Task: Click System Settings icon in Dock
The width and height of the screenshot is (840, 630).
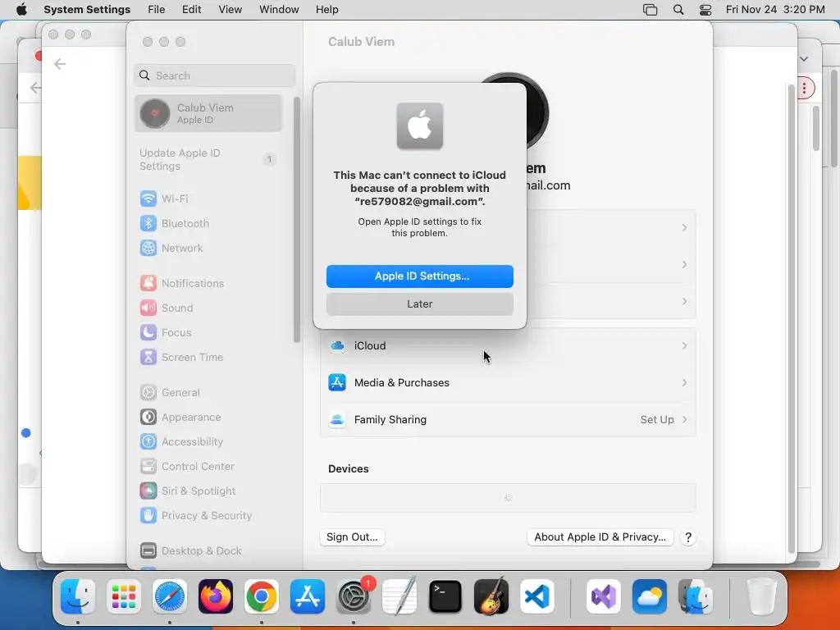Action: click(x=354, y=596)
